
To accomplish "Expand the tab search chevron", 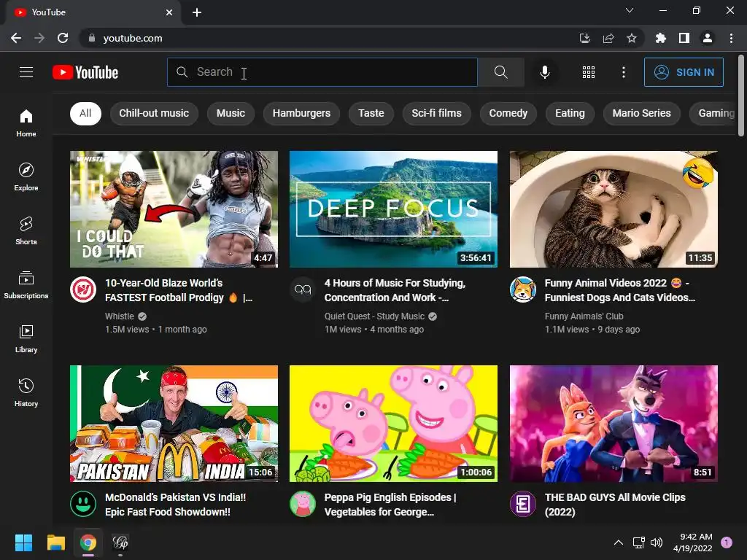I will [x=630, y=10].
